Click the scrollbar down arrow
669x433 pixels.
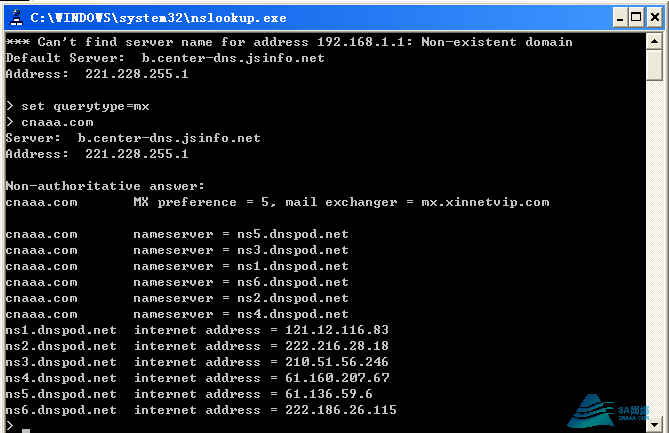pos(654,424)
